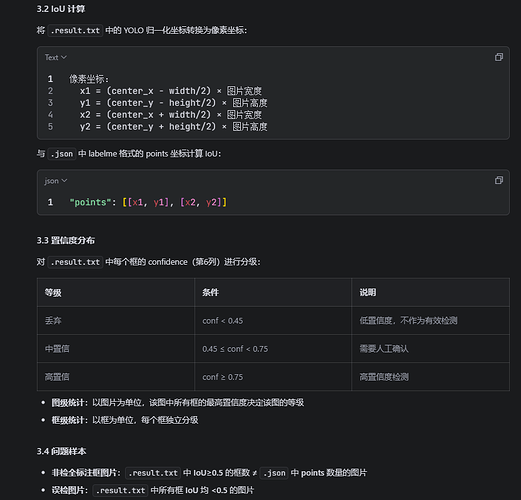Copy the json points code block
Screen dimensions: 521x500
tap(499, 180)
